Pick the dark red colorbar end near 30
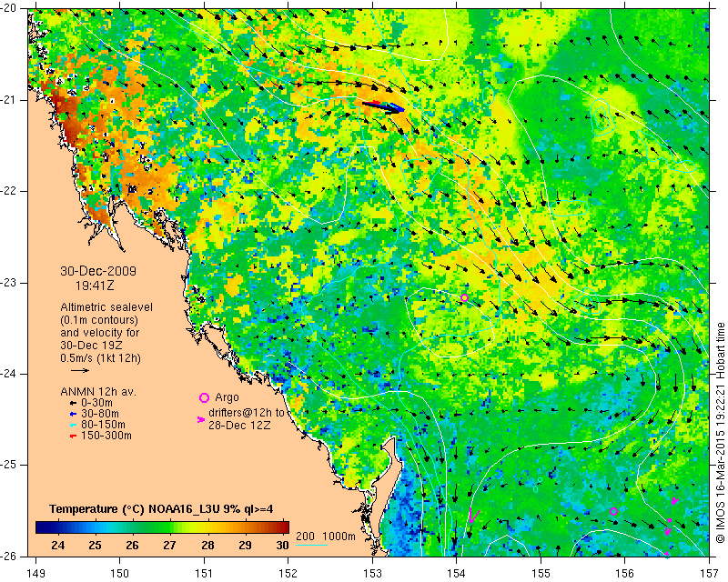 pos(284,527)
